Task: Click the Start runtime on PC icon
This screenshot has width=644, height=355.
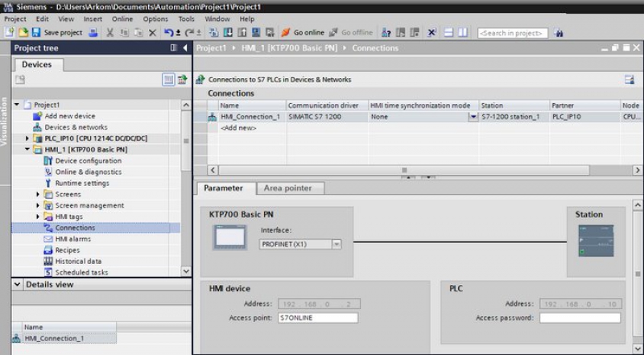Action: coord(270,32)
